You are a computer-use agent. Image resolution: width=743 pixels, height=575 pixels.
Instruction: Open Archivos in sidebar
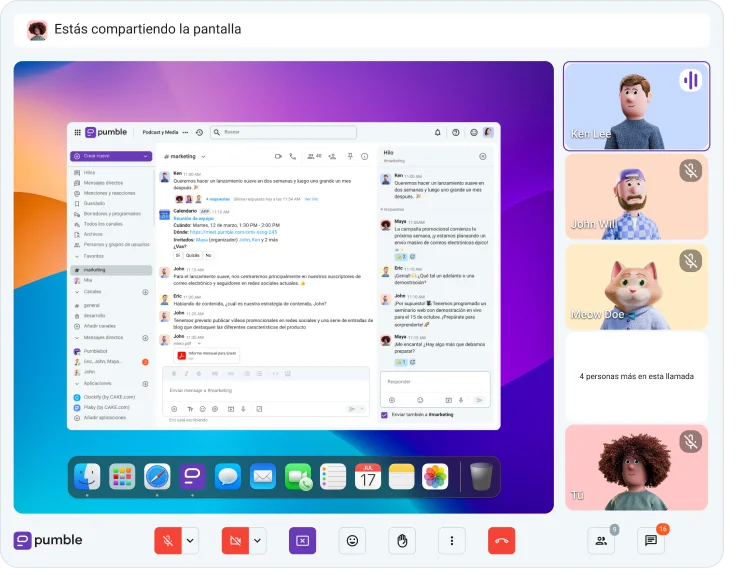[x=93, y=234]
